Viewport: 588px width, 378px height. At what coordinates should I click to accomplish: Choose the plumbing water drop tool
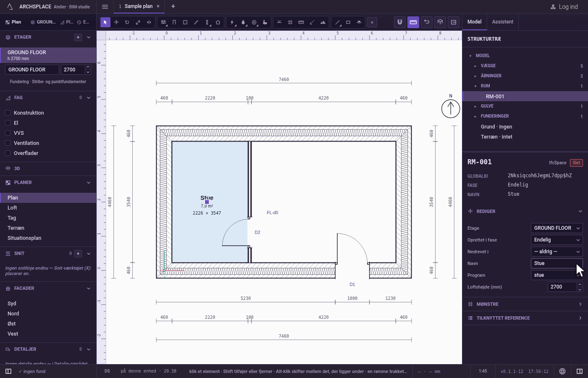pos(243,22)
